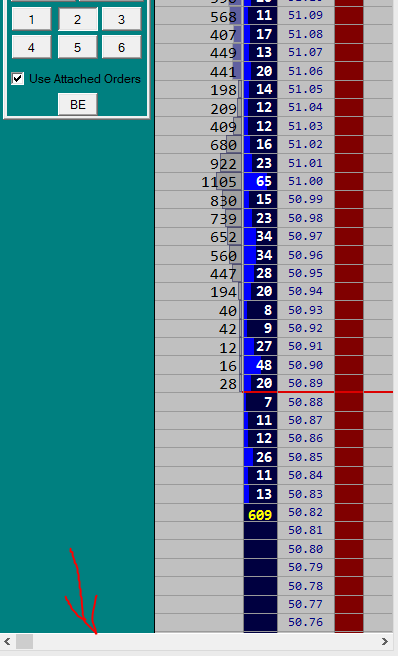Select price level 50.96
This screenshot has width=398, height=656.
(306, 255)
